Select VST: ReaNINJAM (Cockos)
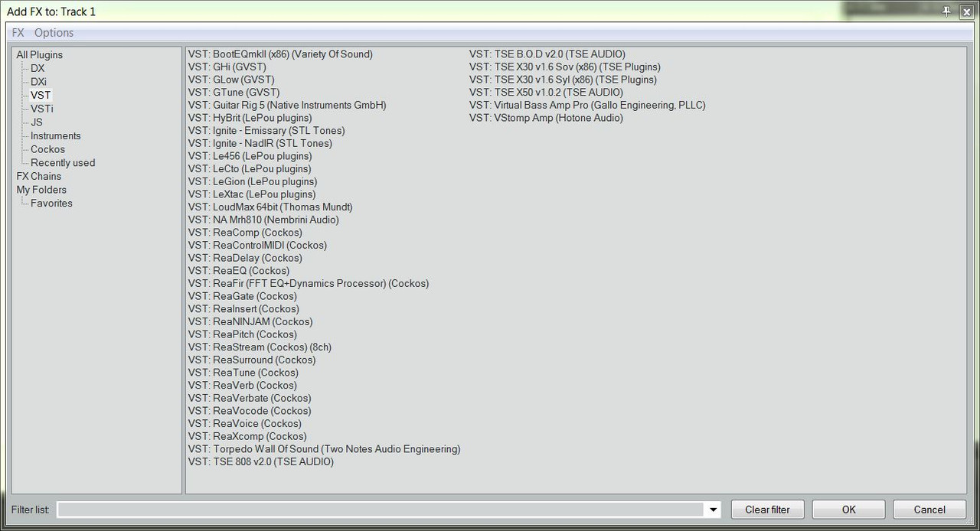This screenshot has width=980, height=531. coord(250,322)
